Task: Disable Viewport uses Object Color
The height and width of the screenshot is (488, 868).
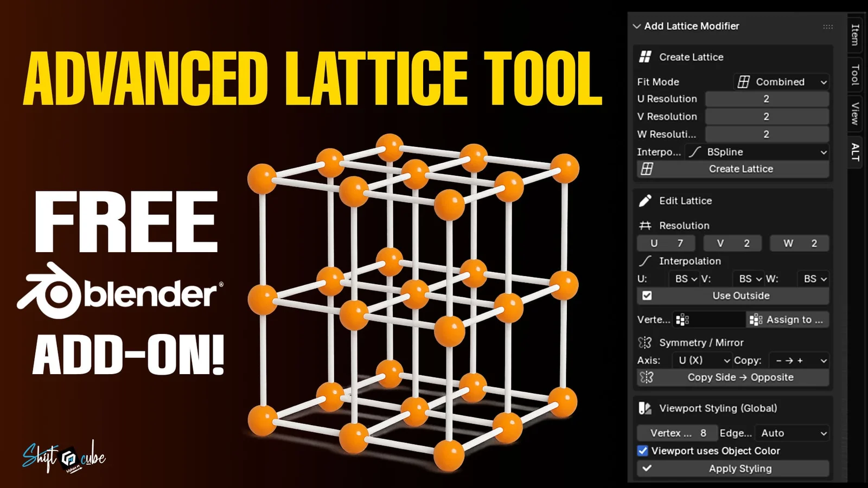Action: pos(643,451)
